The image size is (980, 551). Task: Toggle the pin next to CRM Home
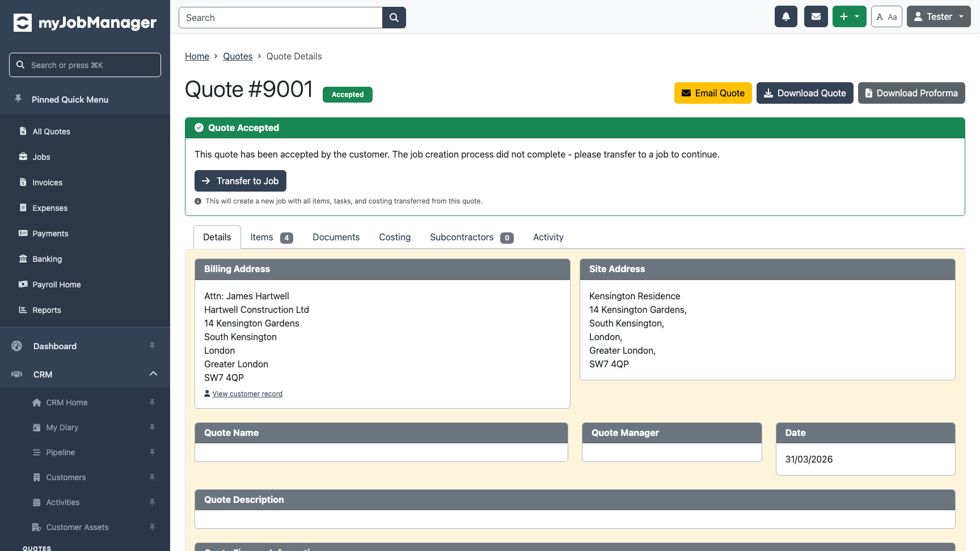152,402
